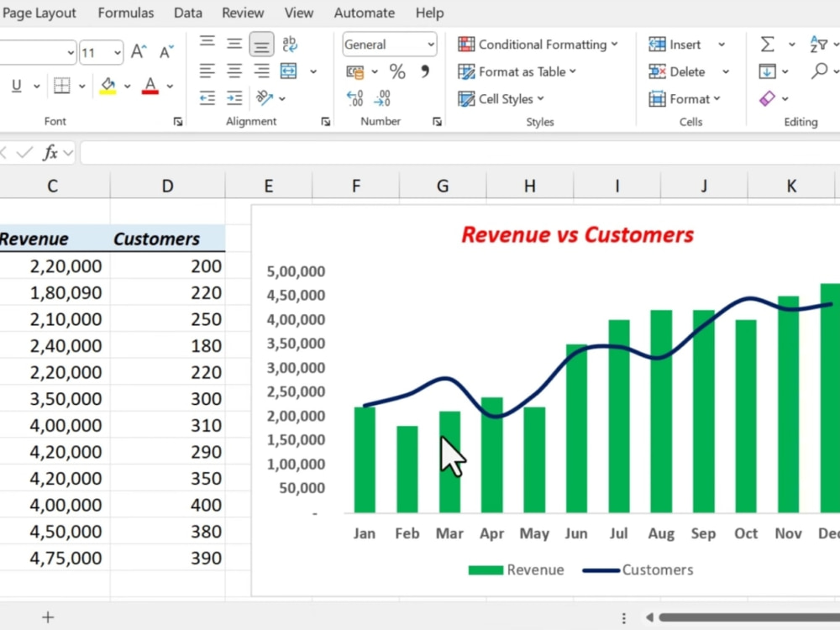Click in the formula bar
Screen dimensions: 840x630
459,153
